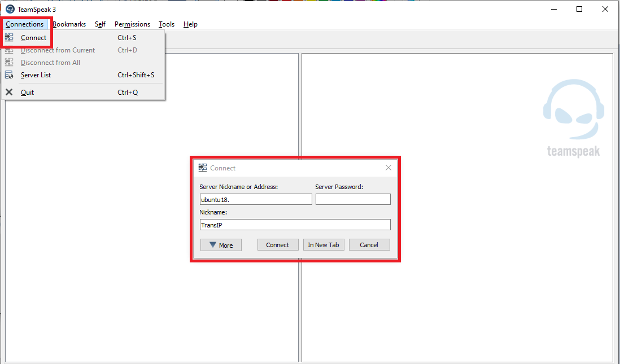Image resolution: width=620 pixels, height=364 pixels.
Task: Click the Quit X icon in the menu
Action: (x=9, y=92)
